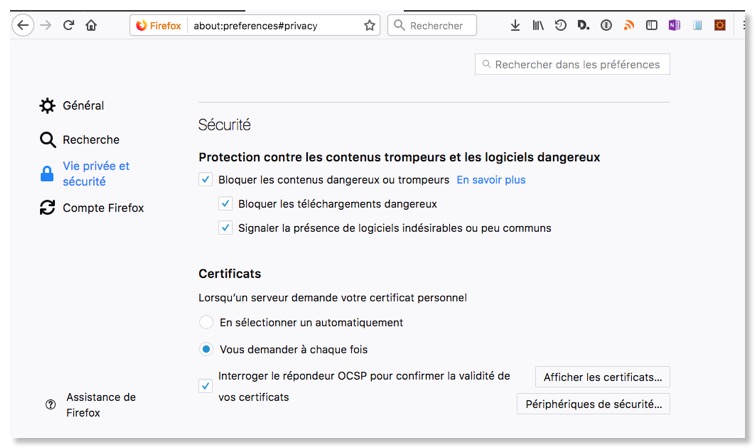
Task: Select 'Vous demander à chaque fois' radio
Action: pyautogui.click(x=206, y=349)
